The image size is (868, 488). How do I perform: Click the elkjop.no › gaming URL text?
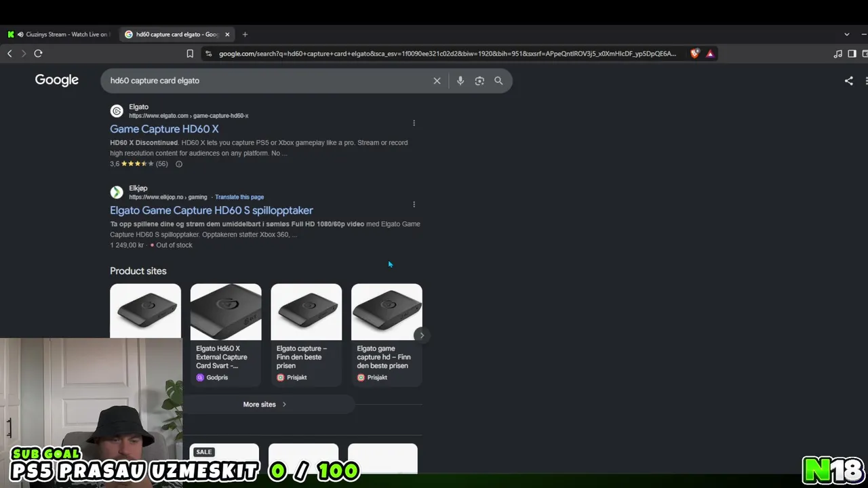[x=167, y=197]
